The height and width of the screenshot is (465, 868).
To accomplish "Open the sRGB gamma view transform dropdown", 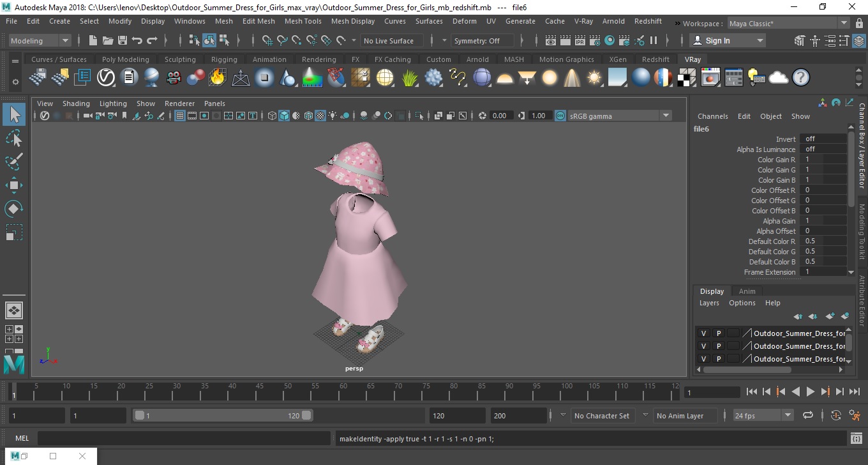I will click(x=620, y=116).
